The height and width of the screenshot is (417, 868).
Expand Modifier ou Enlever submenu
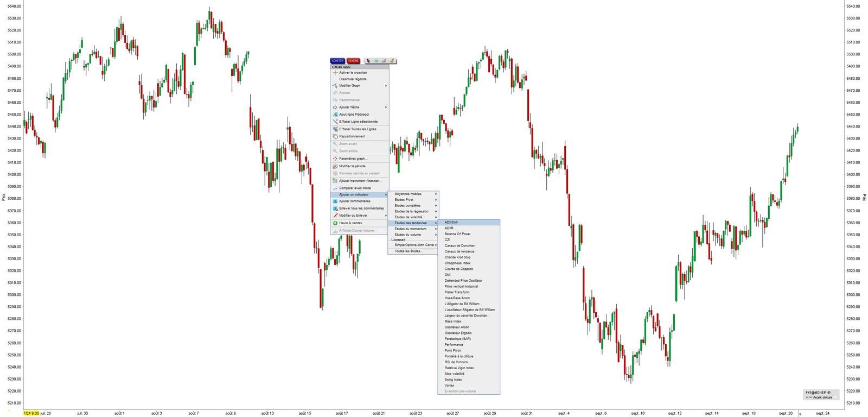[360, 216]
